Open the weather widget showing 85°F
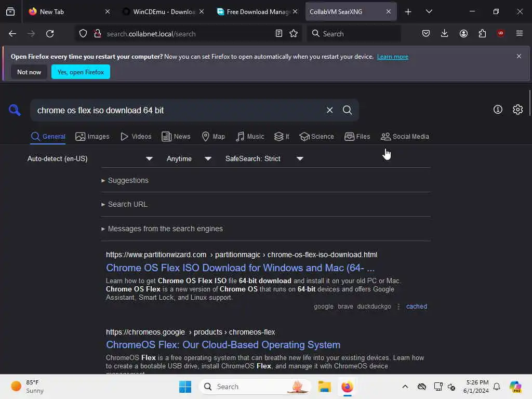The width and height of the screenshot is (532, 399). (28, 387)
